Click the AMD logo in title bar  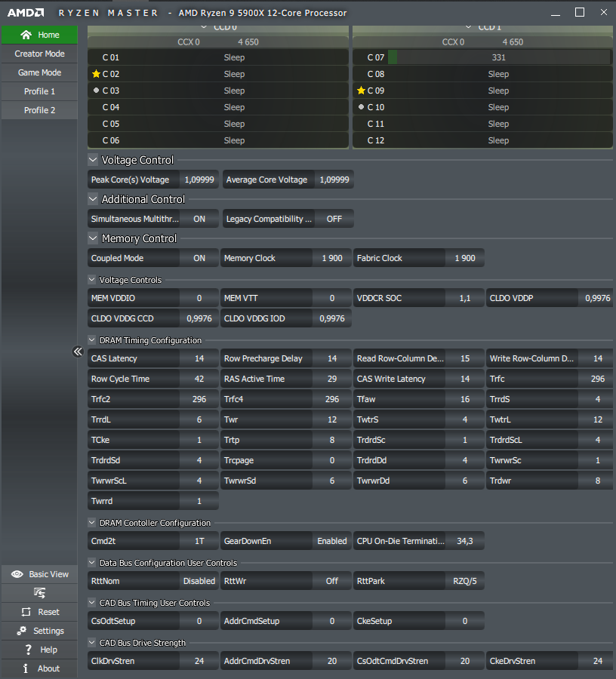click(26, 13)
